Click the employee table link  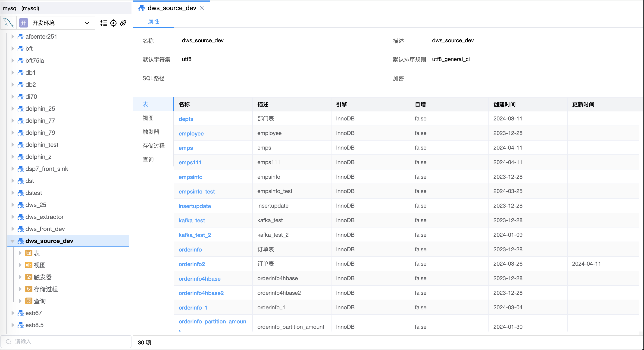[x=191, y=133]
